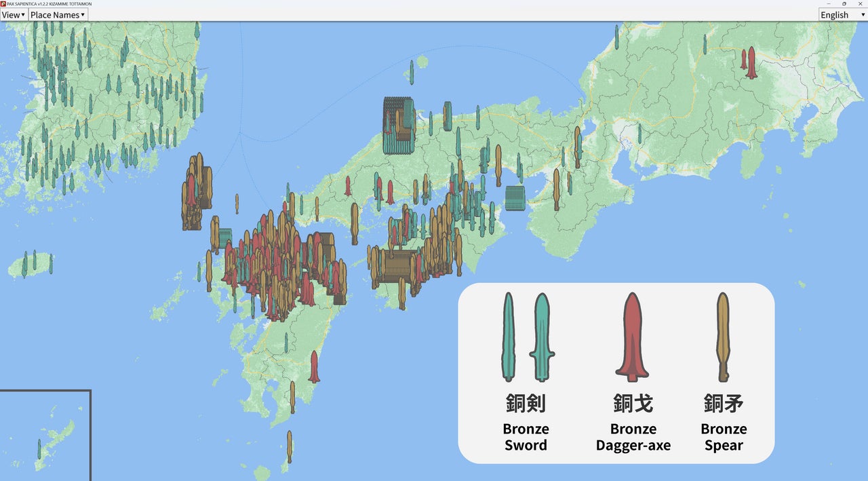Expand the English language dropdown
The height and width of the screenshot is (481, 868).
[842, 15]
